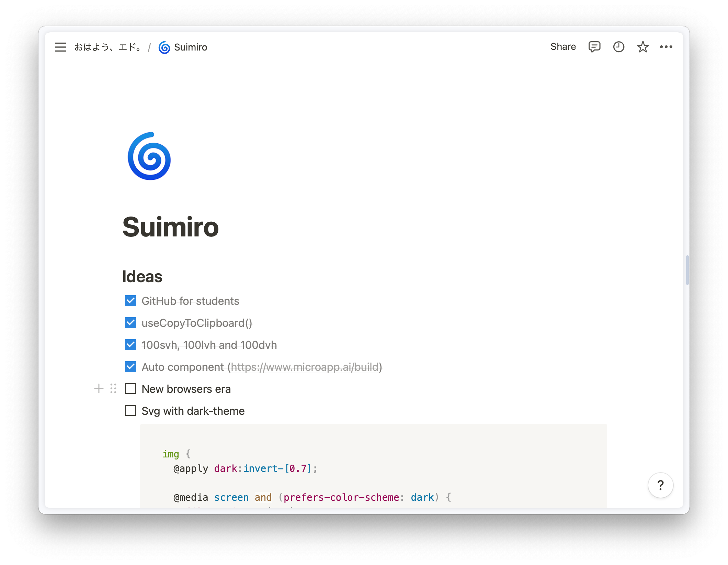This screenshot has height=565, width=728.
Task: Click the Suimiro breadcrumb label
Action: coord(191,47)
